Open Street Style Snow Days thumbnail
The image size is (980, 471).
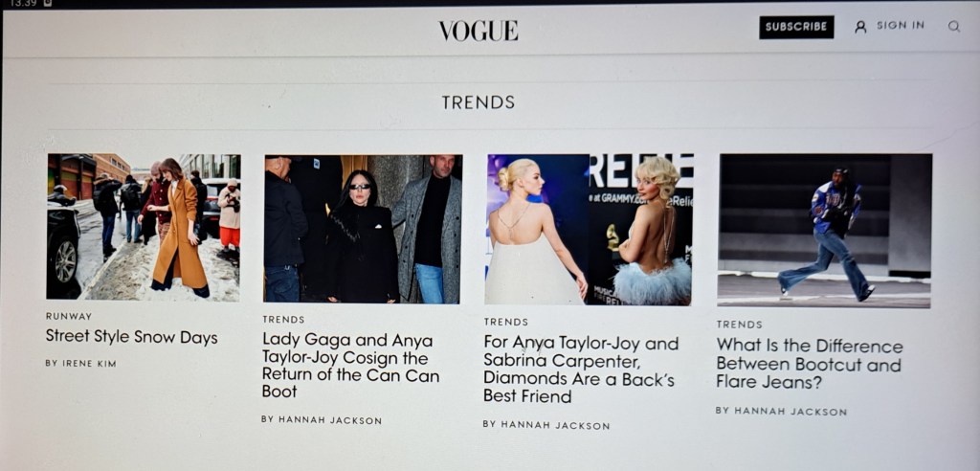(x=144, y=227)
